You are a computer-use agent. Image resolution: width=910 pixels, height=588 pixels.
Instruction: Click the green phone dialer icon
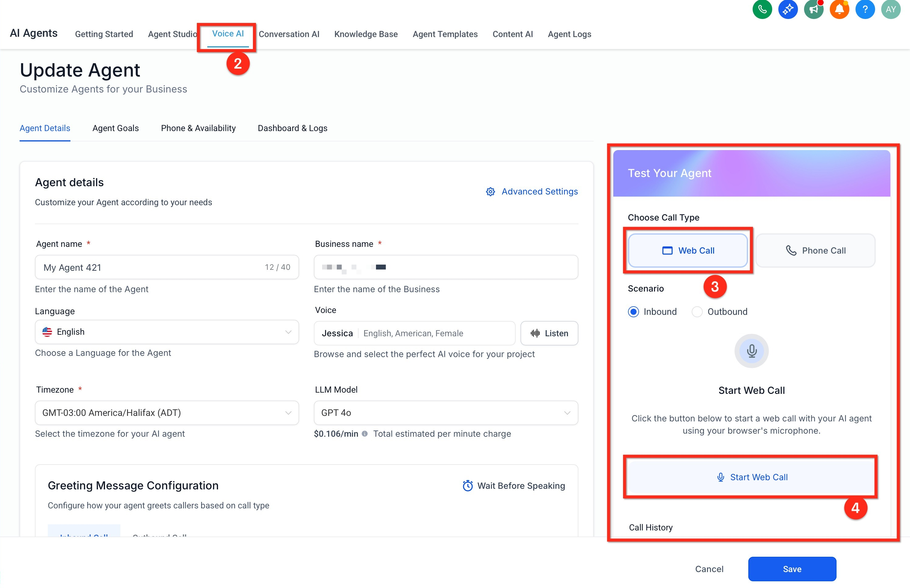pos(762,9)
